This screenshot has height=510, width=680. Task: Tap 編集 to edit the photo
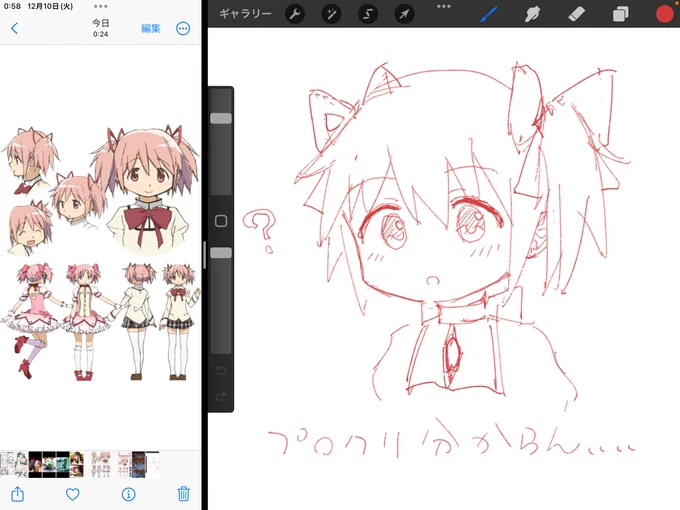point(150,29)
